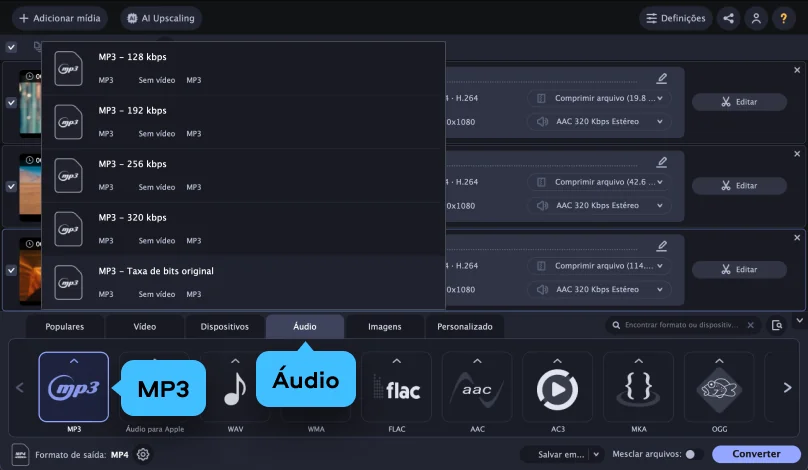Switch to the Populares tab
808x470 pixels.
(64, 327)
